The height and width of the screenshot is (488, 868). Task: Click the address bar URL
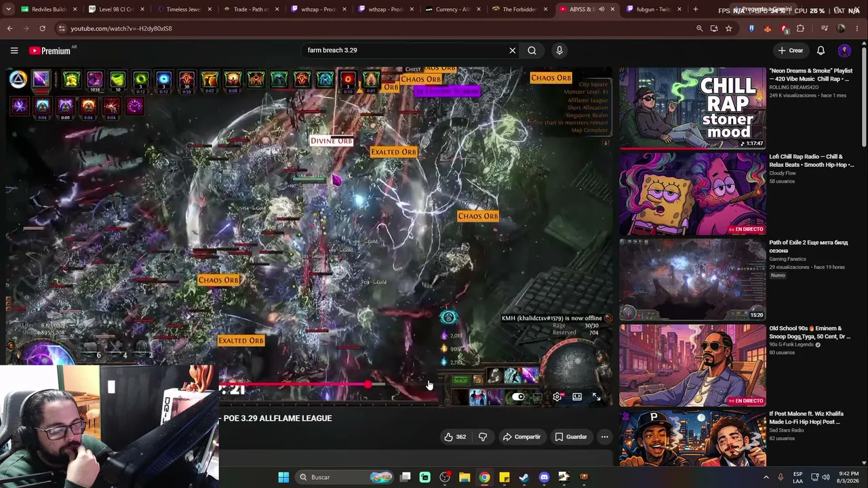tap(121, 28)
